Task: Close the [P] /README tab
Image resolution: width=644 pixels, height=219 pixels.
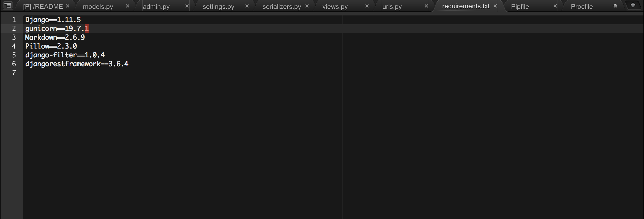Action: pos(67,6)
